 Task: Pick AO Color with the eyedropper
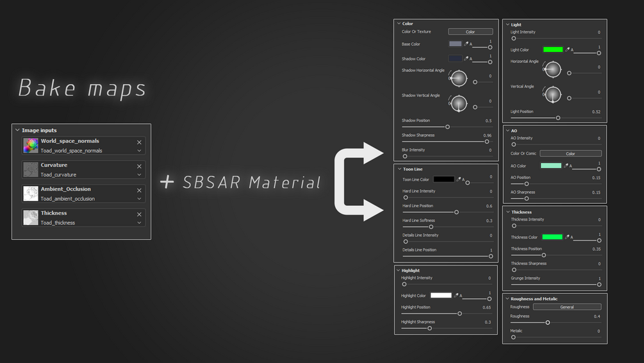point(566,165)
